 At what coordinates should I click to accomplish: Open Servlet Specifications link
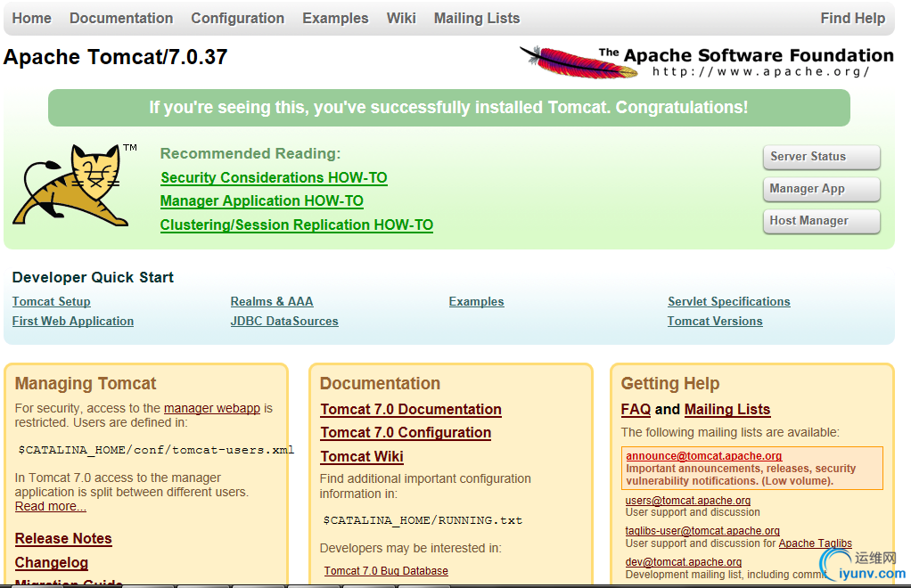(x=729, y=301)
